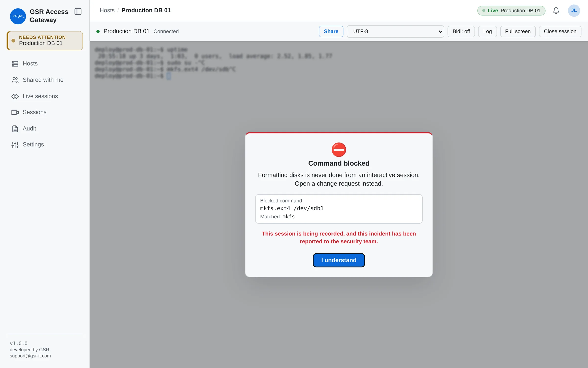Click the Command blocked heading
The height and width of the screenshot is (368, 588).
click(x=339, y=163)
